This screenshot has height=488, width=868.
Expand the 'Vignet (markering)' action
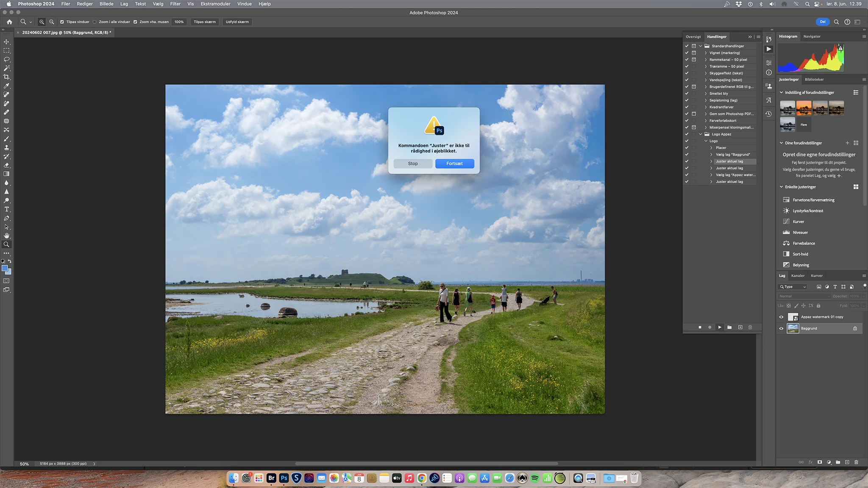(706, 53)
